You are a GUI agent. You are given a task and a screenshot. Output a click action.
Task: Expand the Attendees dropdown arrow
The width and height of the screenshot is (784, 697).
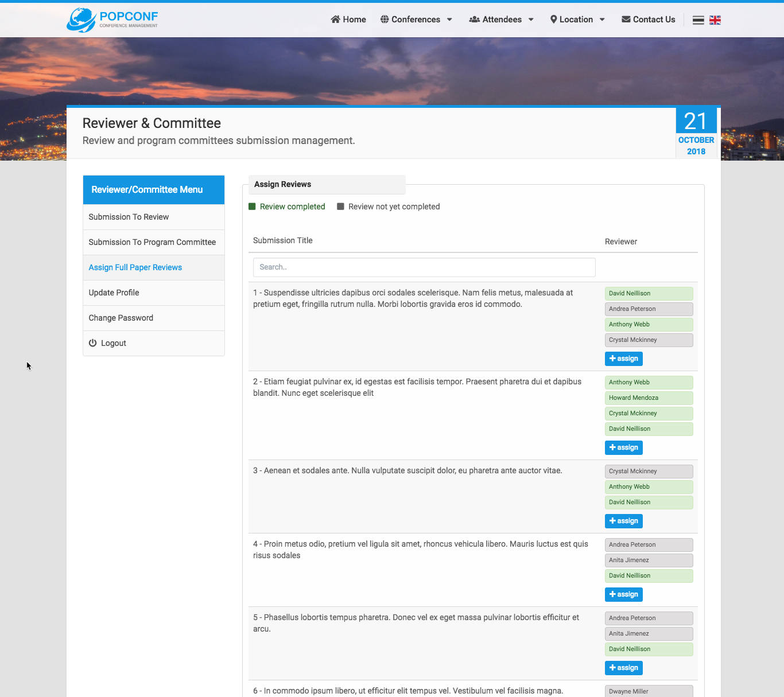[x=531, y=20]
